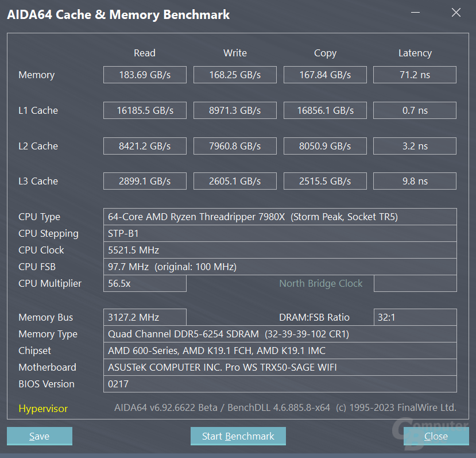Click CPU Stepping value STP-B1

tap(280, 233)
